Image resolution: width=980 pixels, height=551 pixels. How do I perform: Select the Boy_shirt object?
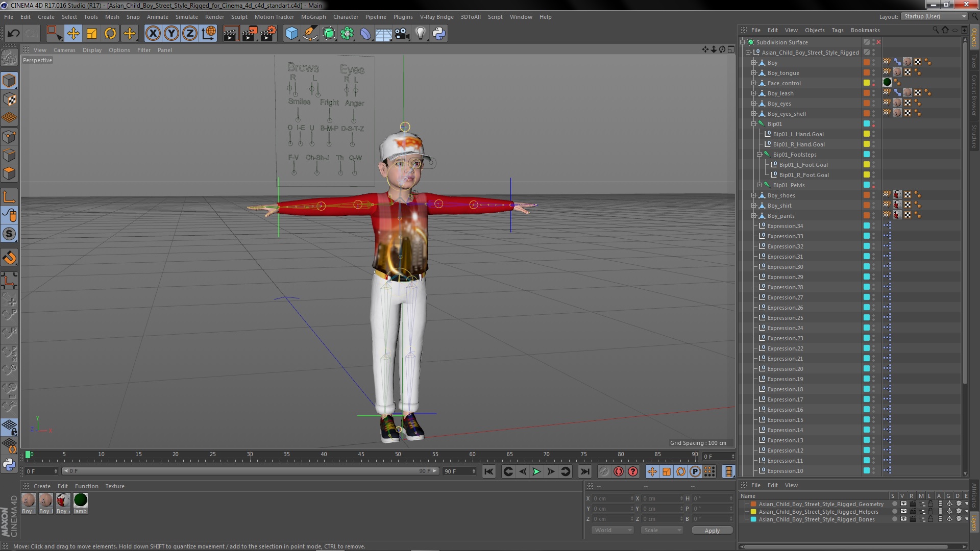pos(779,206)
